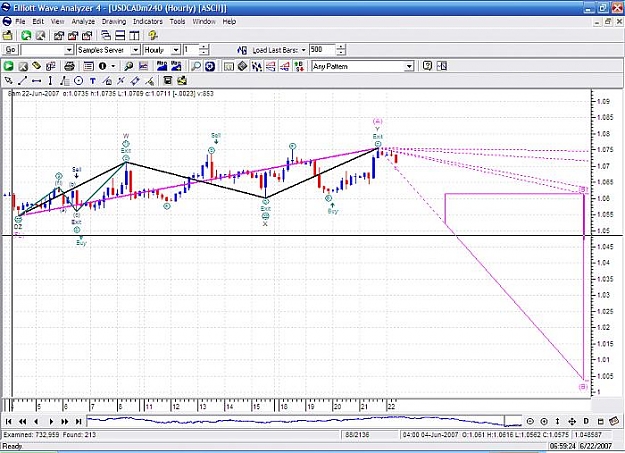Click the magnifier zoom icon

pos(196,66)
